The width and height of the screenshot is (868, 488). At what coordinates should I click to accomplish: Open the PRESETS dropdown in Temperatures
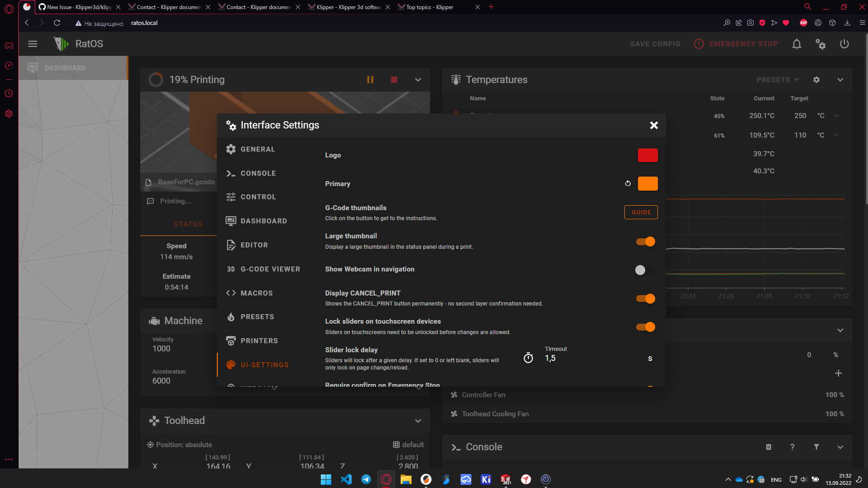777,79
